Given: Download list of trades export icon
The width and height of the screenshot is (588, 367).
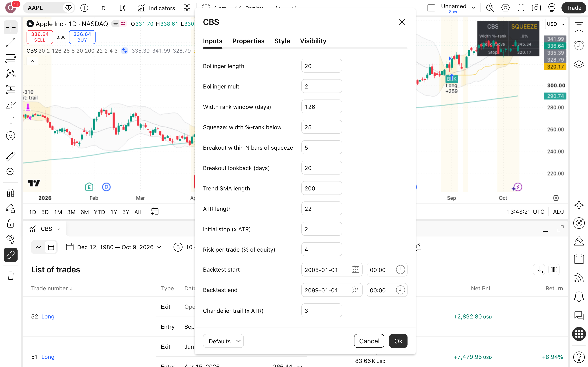Looking at the screenshot, I should pos(539,270).
